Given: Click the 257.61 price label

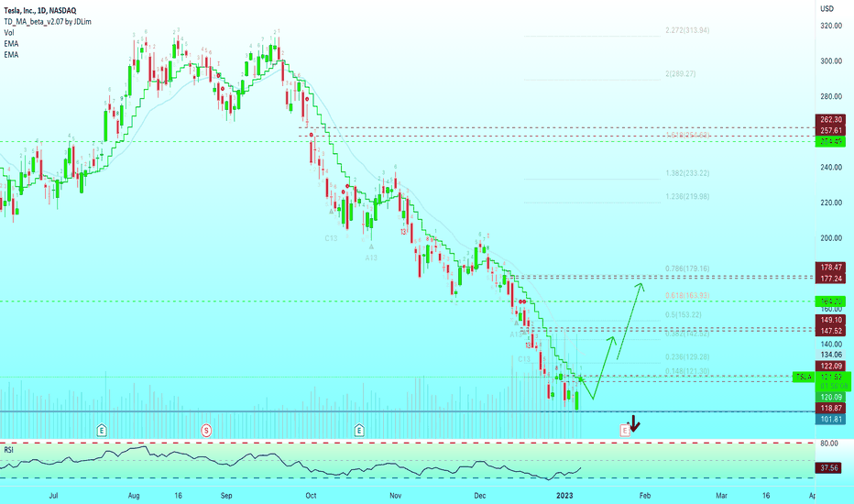Looking at the screenshot, I should (830, 130).
